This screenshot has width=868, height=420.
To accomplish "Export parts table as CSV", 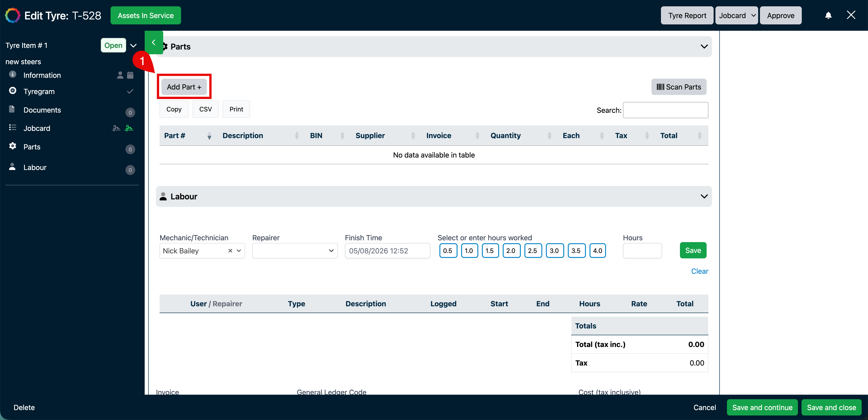I will (205, 109).
